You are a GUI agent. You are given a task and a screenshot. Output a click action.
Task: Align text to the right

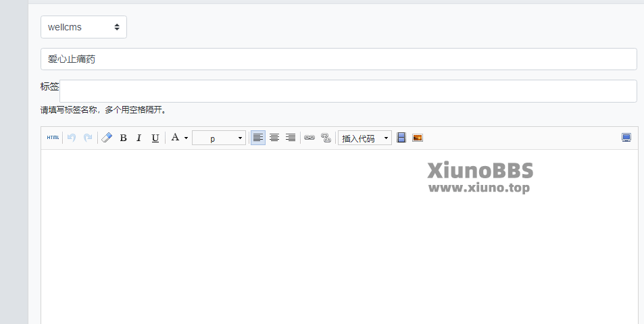291,138
